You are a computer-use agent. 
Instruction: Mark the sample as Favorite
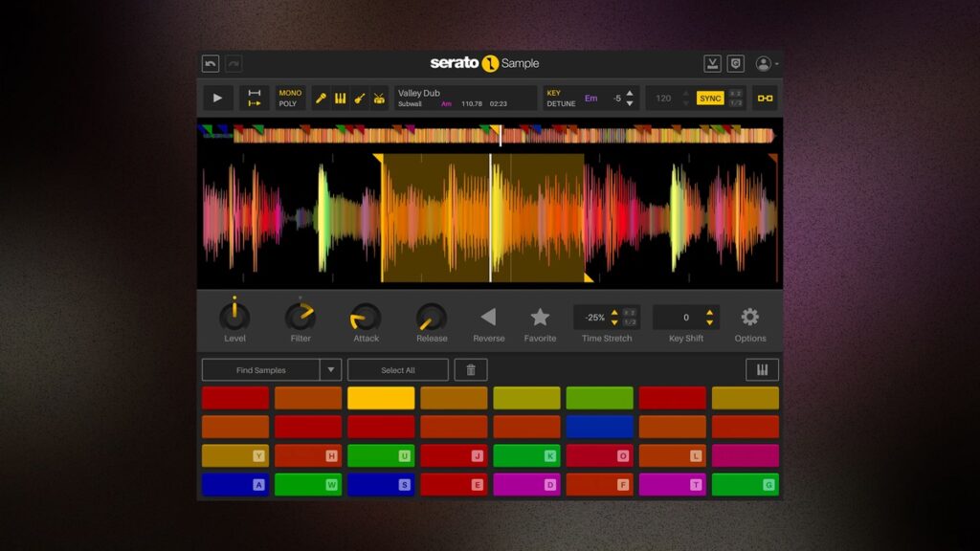tap(541, 317)
